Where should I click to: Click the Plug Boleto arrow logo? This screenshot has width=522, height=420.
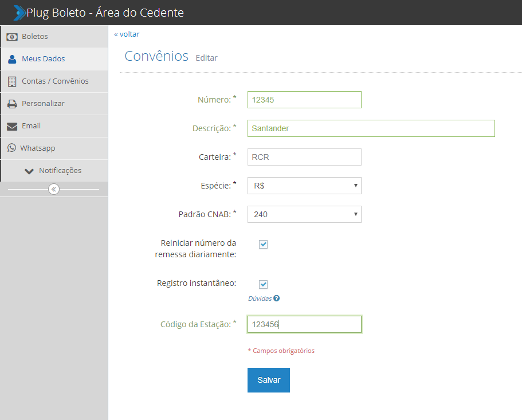(x=19, y=13)
